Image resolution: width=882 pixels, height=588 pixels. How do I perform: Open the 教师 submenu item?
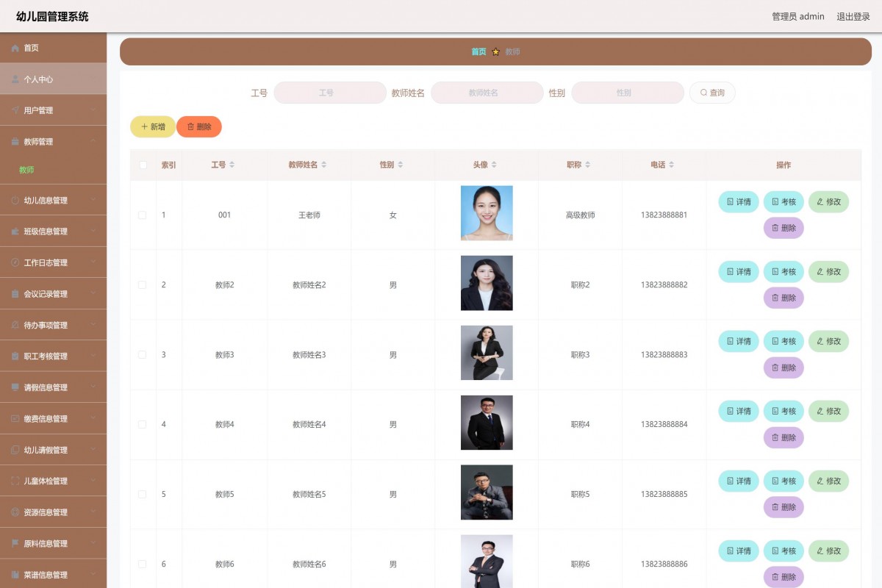click(x=27, y=170)
